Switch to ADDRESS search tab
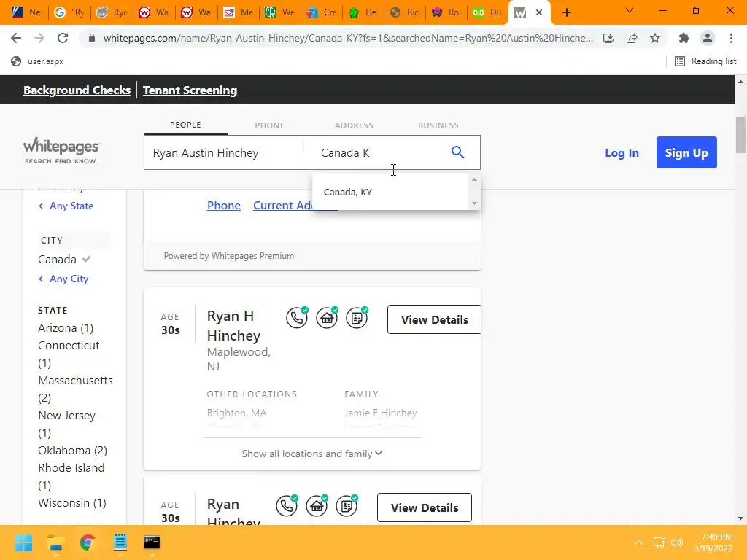The height and width of the screenshot is (560, 747). coord(354,125)
